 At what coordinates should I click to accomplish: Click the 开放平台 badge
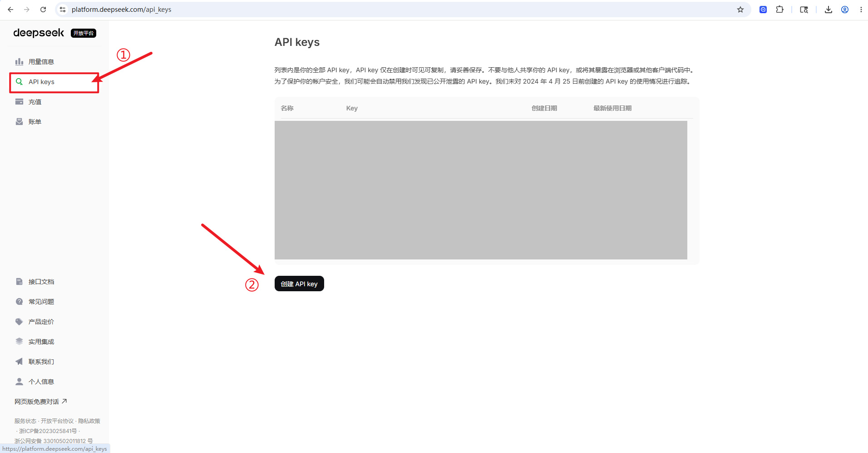coord(84,33)
